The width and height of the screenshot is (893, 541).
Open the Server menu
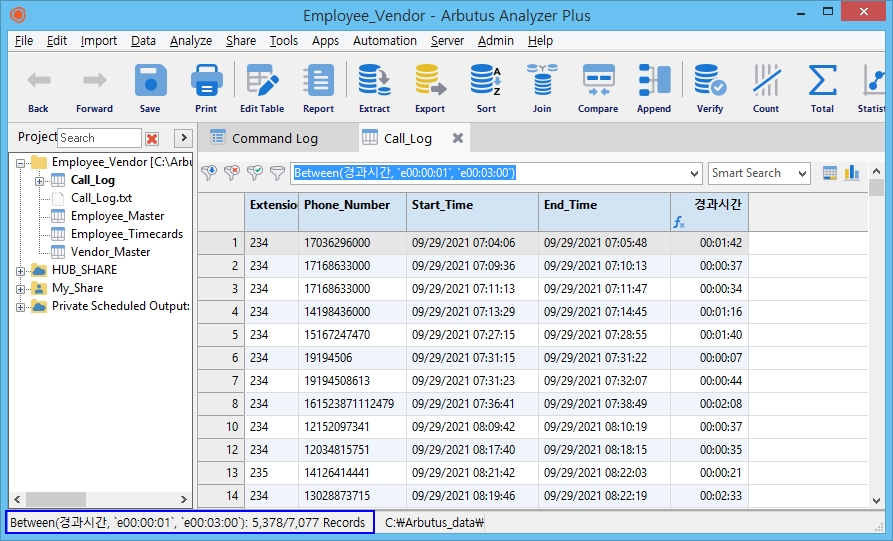447,41
